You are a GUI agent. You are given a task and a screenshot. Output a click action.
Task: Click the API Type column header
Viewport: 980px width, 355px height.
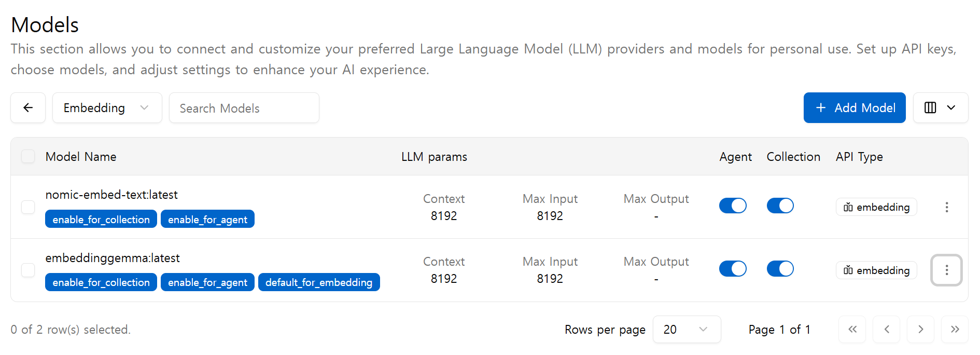(x=859, y=157)
